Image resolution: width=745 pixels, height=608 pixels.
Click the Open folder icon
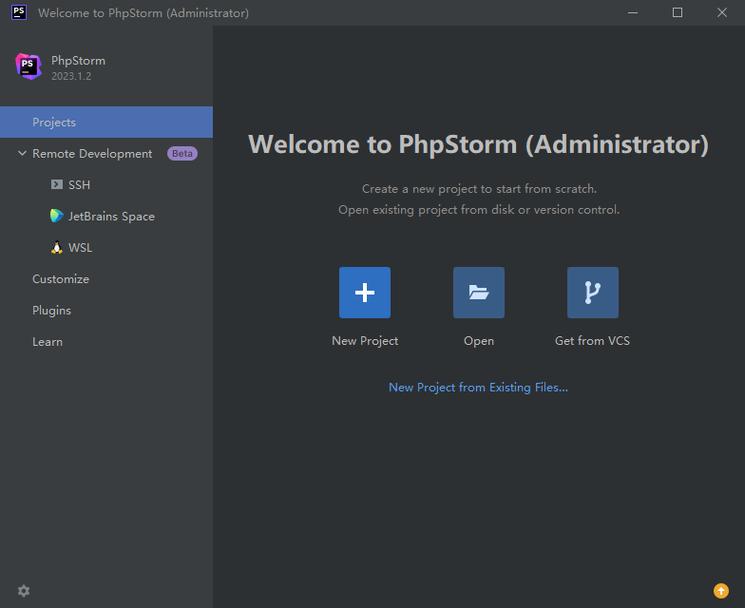[478, 292]
